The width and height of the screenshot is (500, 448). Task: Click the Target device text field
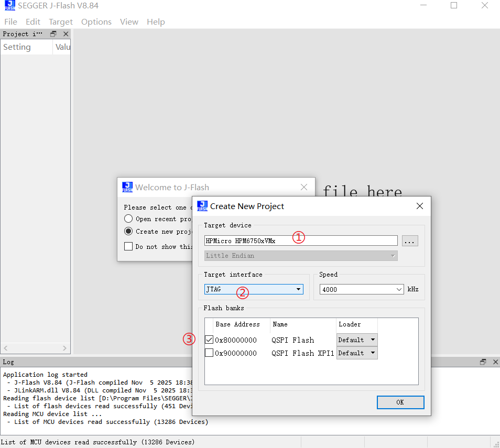(301, 241)
